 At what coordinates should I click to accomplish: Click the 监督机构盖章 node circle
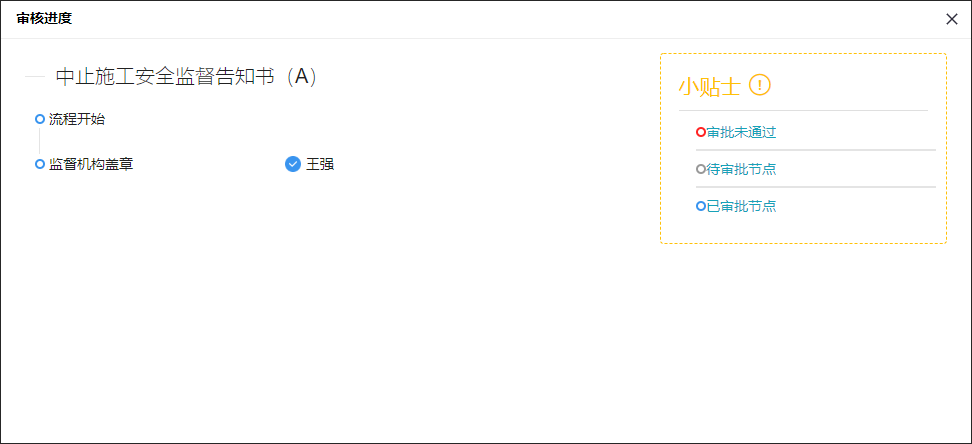click(40, 164)
